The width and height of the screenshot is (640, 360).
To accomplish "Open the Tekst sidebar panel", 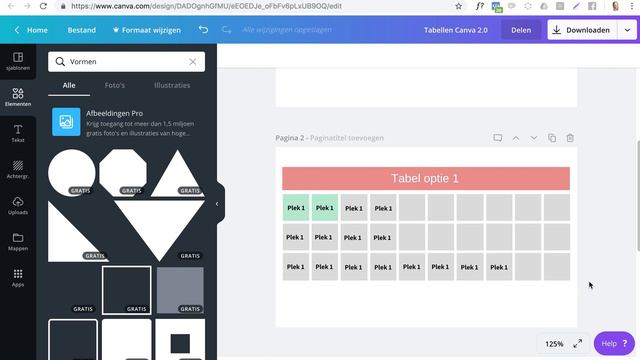I will pos(18,133).
